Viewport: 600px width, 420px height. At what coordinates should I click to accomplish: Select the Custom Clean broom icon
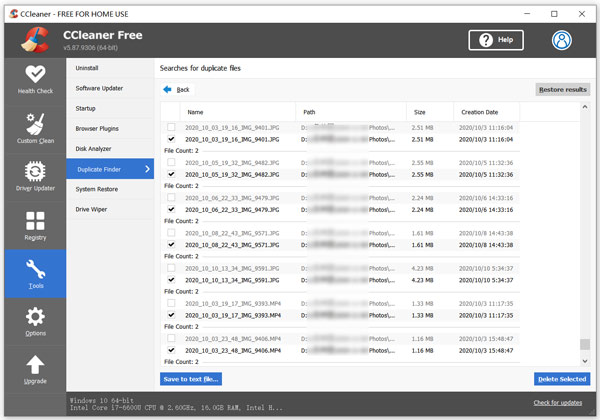point(35,124)
